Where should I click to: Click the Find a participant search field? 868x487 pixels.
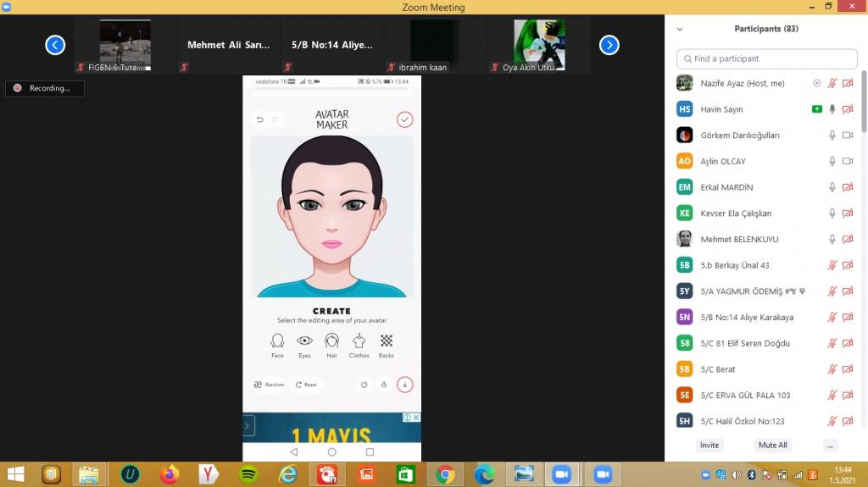coord(767,59)
